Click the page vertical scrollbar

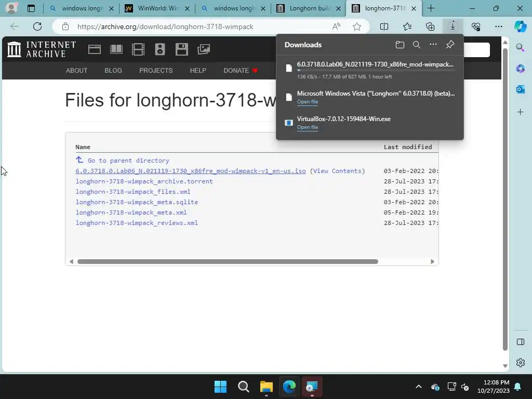pyautogui.click(x=505, y=200)
